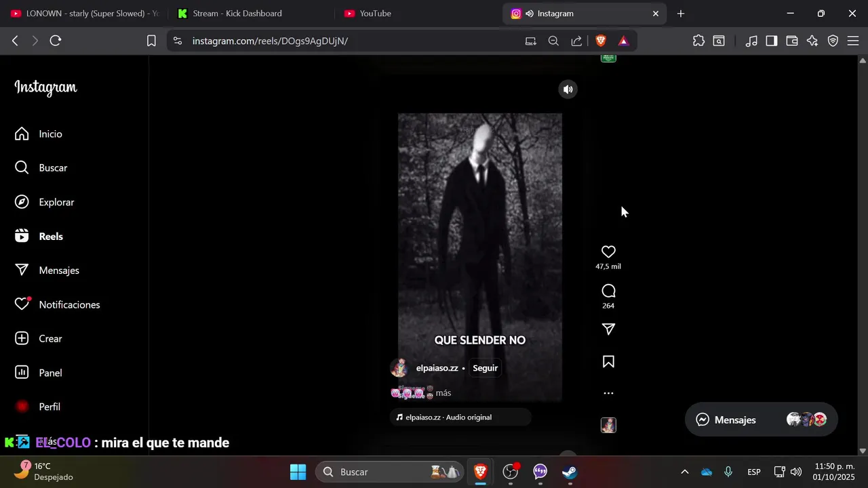Open the elpaiaso.zz profile link
Viewport: 868px width, 488px height.
click(437, 368)
